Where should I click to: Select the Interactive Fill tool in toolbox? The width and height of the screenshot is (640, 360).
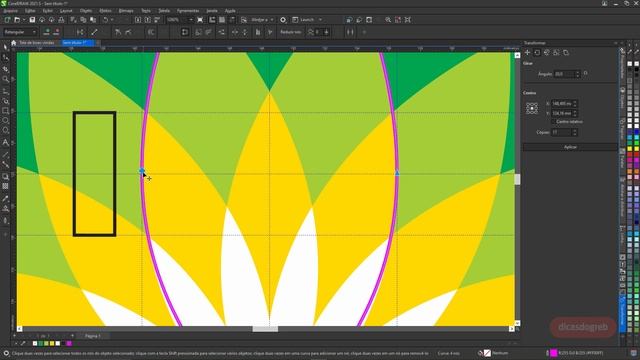coord(5,209)
